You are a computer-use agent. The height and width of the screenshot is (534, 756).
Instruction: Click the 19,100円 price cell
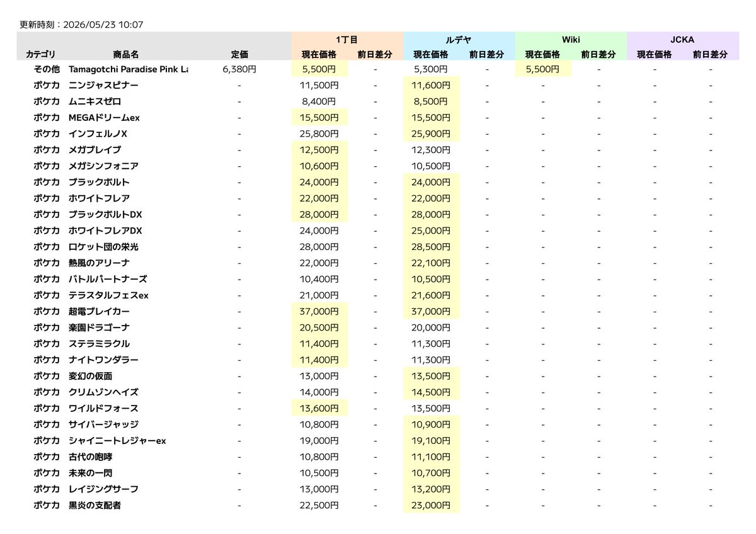[x=432, y=441]
